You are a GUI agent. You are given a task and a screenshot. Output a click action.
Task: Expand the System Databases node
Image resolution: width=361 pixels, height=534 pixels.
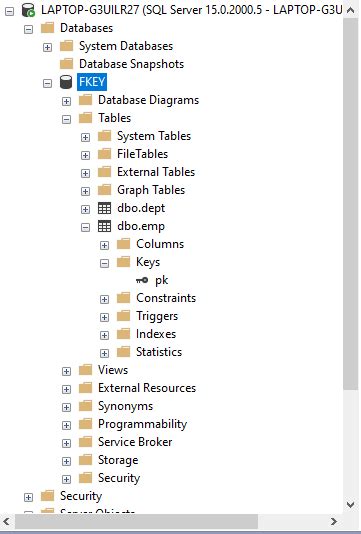click(x=47, y=47)
